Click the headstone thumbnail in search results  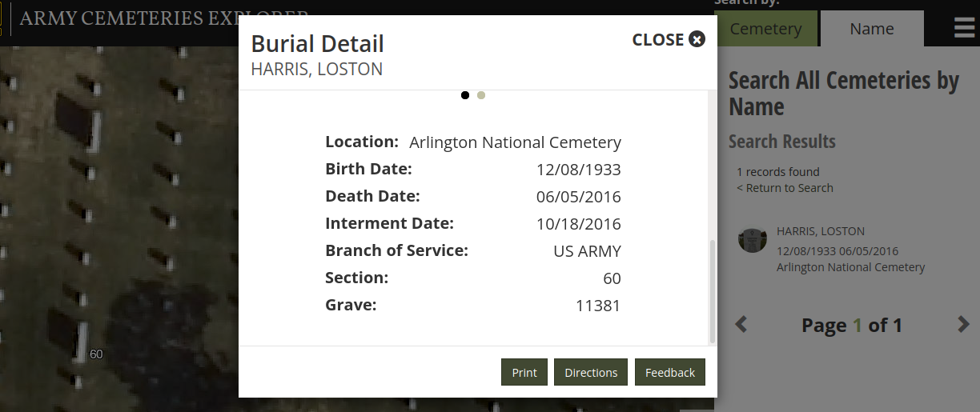[752, 240]
